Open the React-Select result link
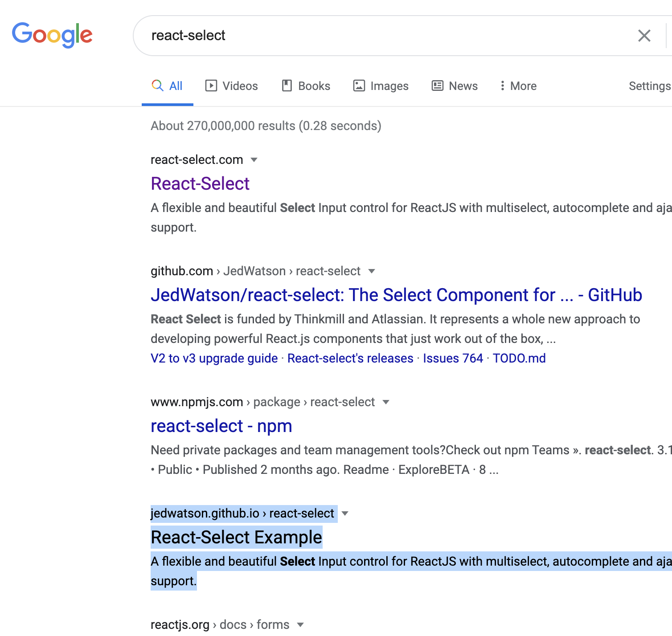Viewport: 672px width, 636px height. [200, 183]
